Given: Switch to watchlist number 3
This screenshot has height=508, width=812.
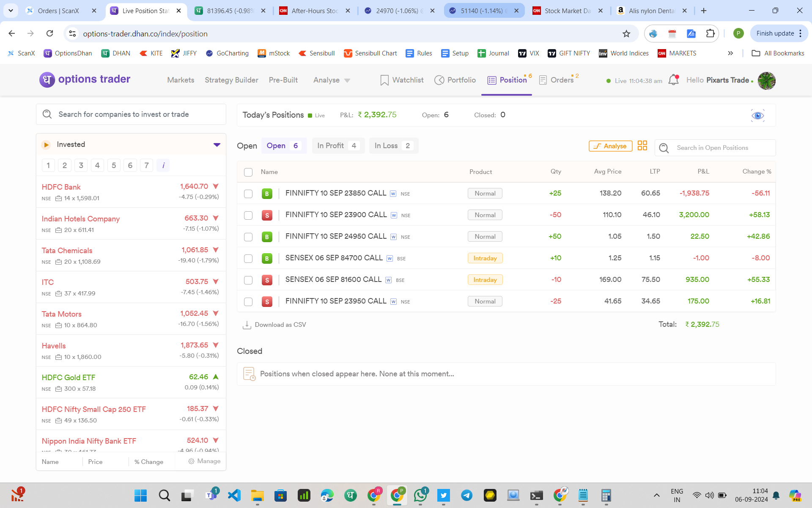Looking at the screenshot, I should [x=81, y=165].
